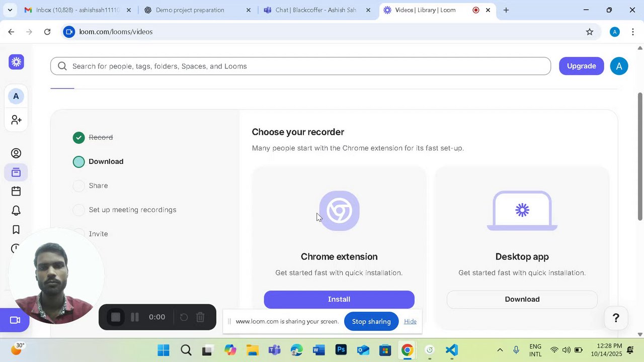Open workspace 'A' avatar in sidebar
Image resolution: width=644 pixels, height=362 pixels.
16,96
